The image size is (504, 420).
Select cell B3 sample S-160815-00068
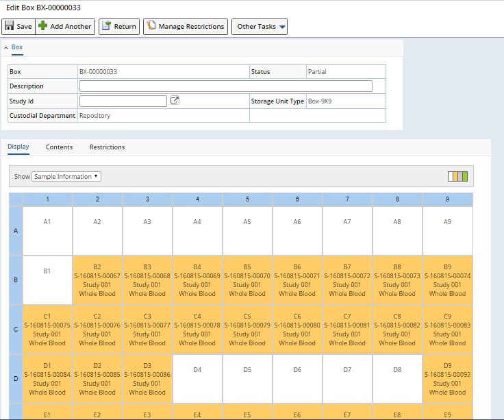click(x=147, y=280)
